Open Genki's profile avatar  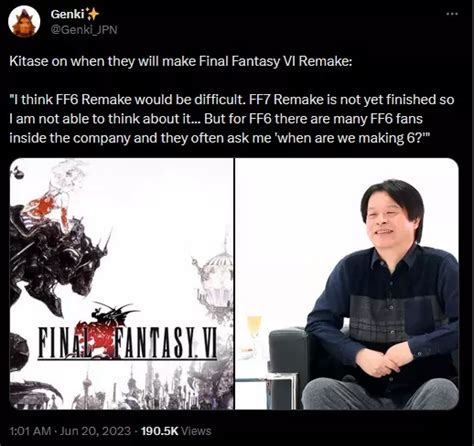(x=24, y=22)
